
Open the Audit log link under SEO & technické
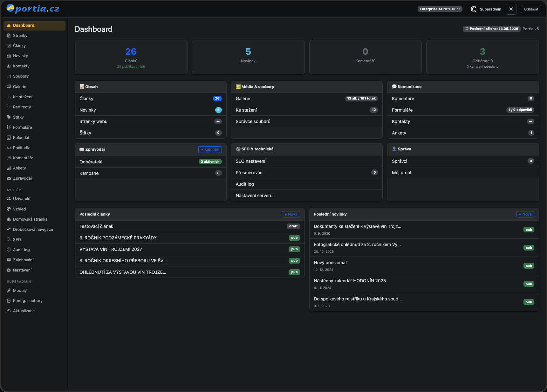point(306,184)
